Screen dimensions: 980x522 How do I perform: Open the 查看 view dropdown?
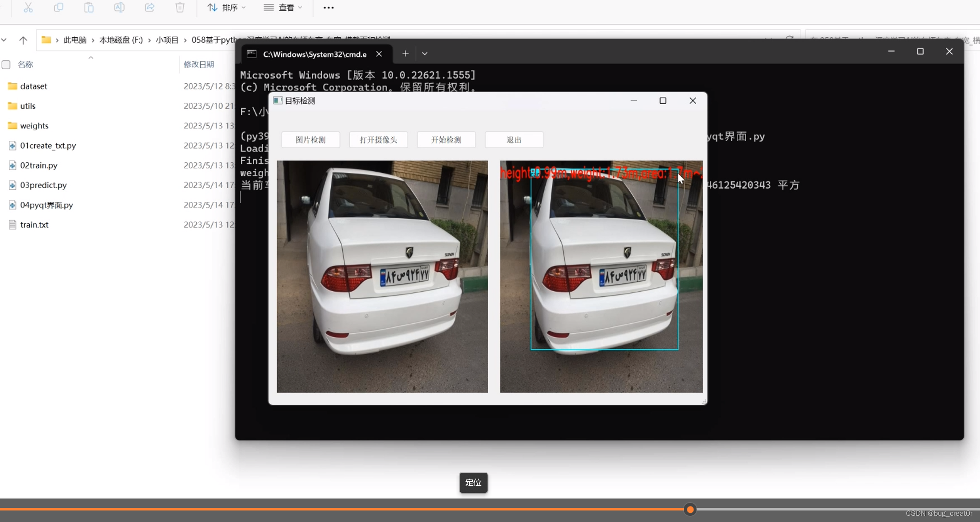(283, 8)
